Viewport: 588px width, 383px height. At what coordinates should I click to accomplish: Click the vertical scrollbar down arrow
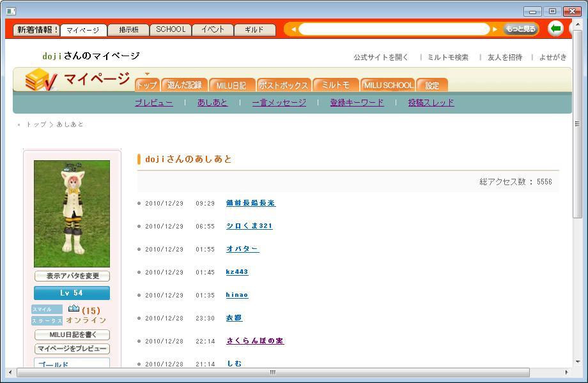[x=578, y=361]
